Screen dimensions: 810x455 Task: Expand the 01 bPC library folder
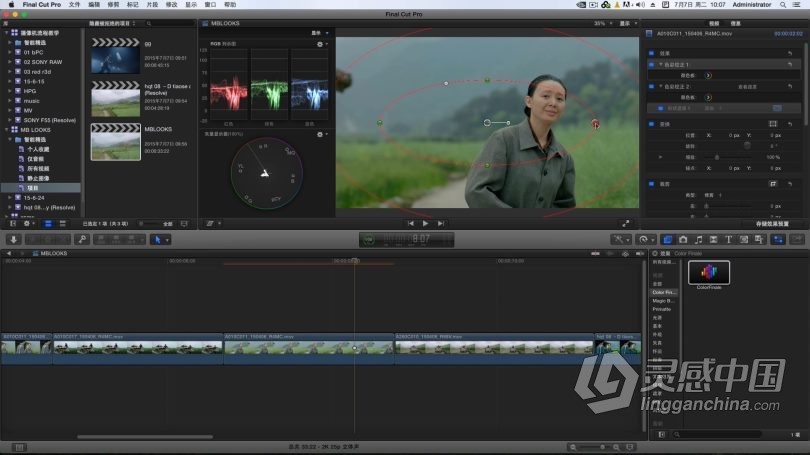(x=10, y=52)
